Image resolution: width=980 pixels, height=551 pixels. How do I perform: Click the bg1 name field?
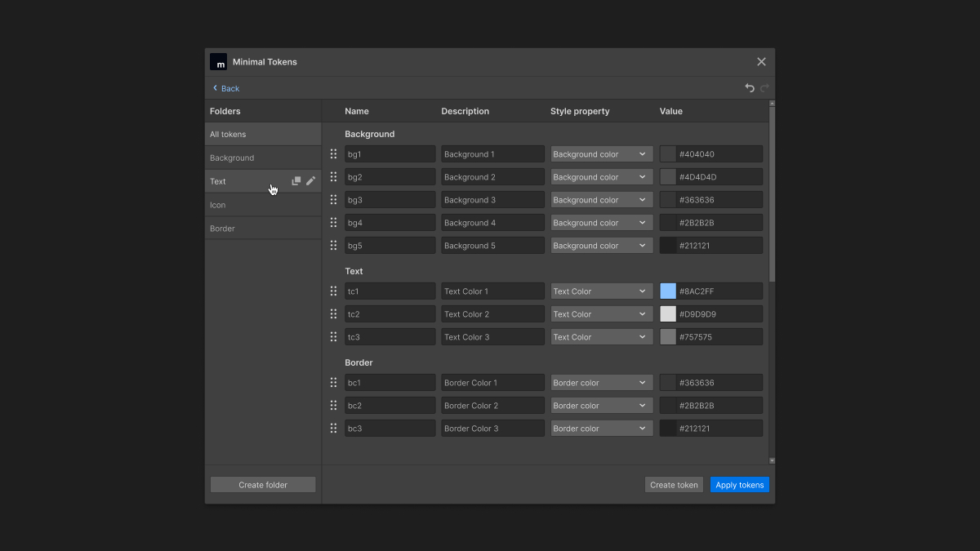click(390, 154)
